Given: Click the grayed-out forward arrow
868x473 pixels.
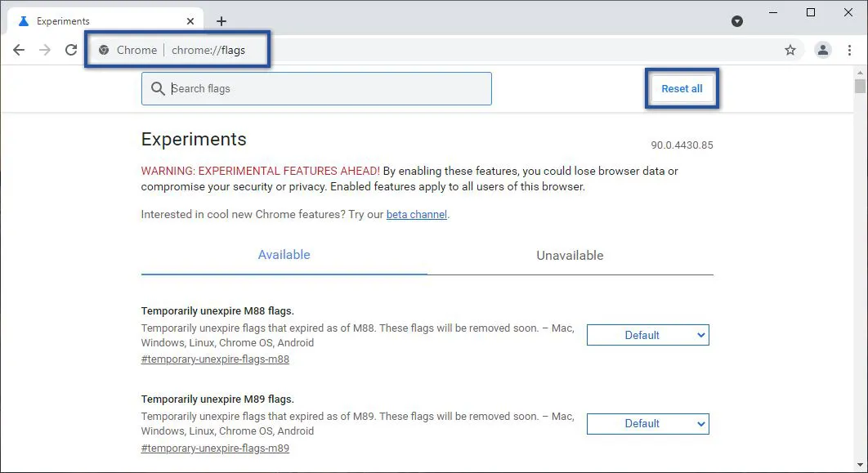Looking at the screenshot, I should (x=45, y=50).
